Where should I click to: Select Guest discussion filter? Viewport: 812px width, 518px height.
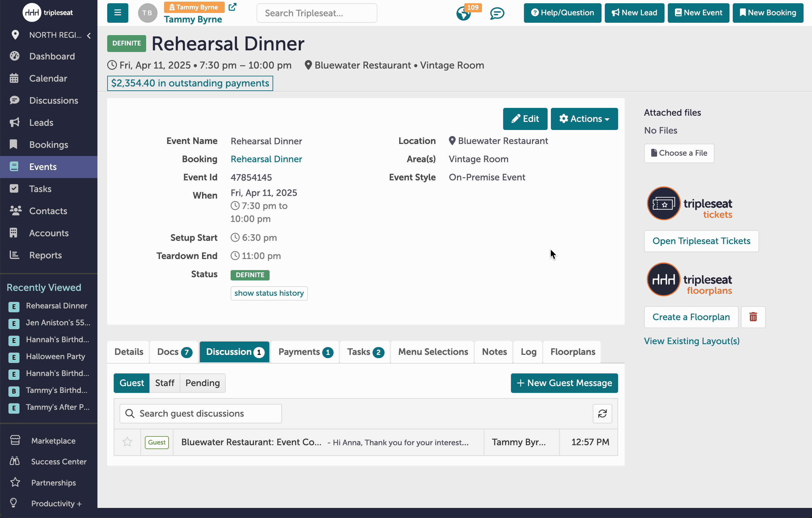coord(132,383)
